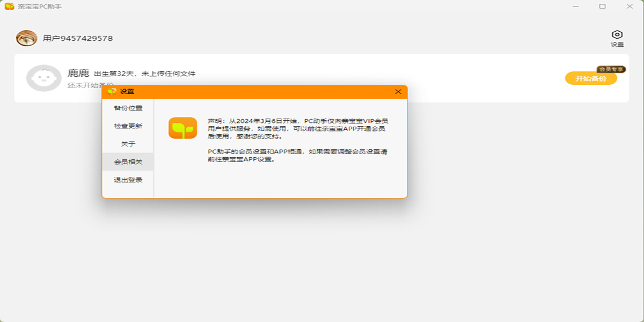Viewport: 644px width, 322px height.
Task: Click the 会员专享 badge
Action: 611,69
